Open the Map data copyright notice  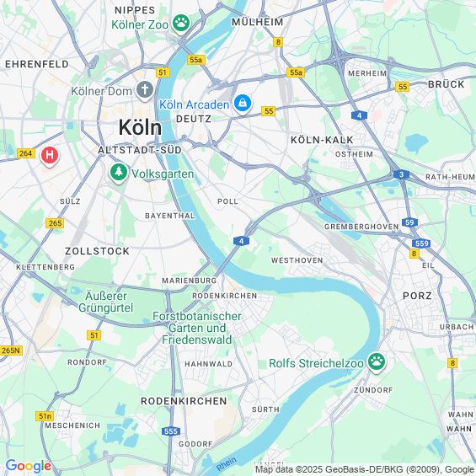[365, 469]
